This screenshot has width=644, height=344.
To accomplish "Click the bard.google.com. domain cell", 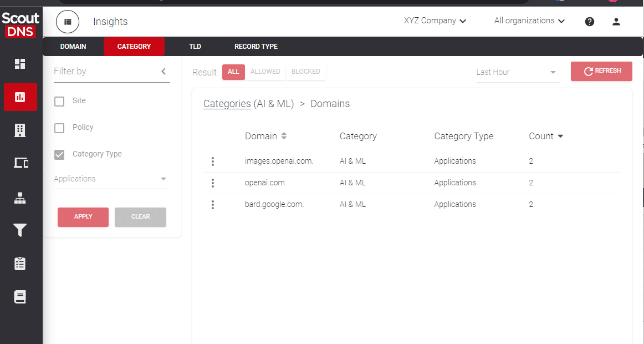I will [x=274, y=204].
